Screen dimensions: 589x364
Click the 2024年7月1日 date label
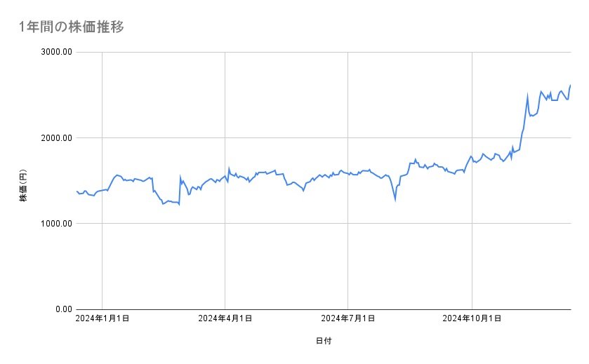348,318
